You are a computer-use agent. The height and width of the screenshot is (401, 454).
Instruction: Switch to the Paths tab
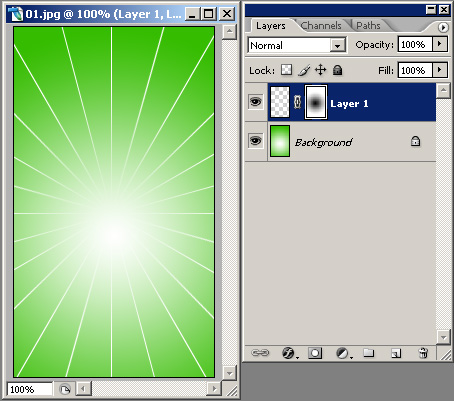368,25
